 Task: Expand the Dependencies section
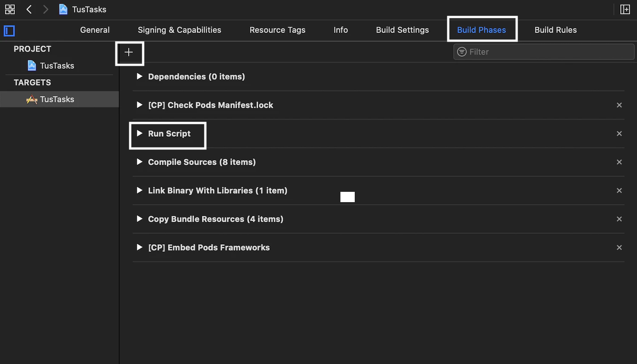140,76
